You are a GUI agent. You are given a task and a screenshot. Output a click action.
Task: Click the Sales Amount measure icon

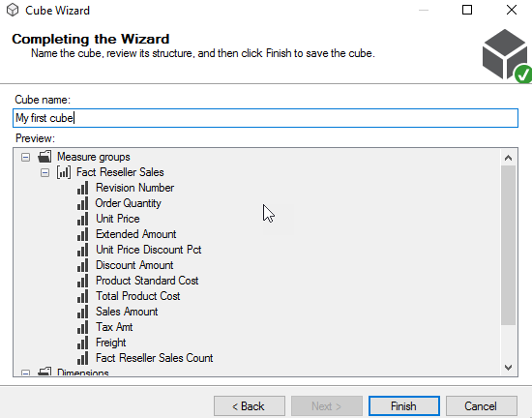tap(82, 312)
